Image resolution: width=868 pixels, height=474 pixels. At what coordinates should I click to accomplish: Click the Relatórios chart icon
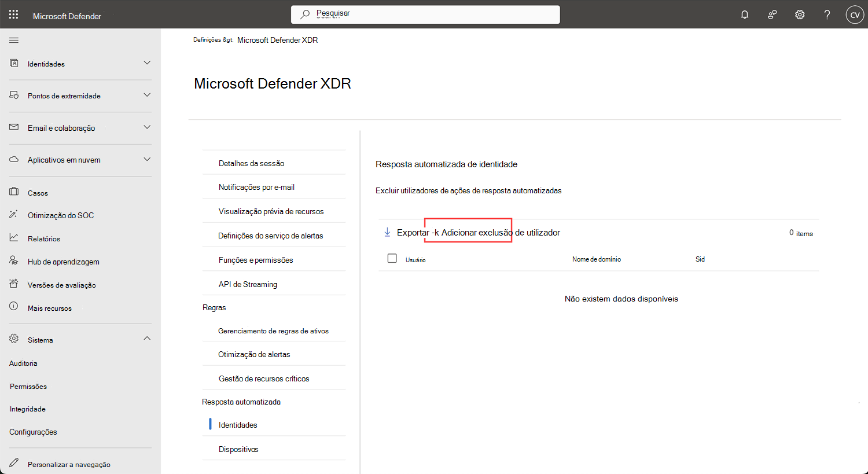click(x=14, y=237)
